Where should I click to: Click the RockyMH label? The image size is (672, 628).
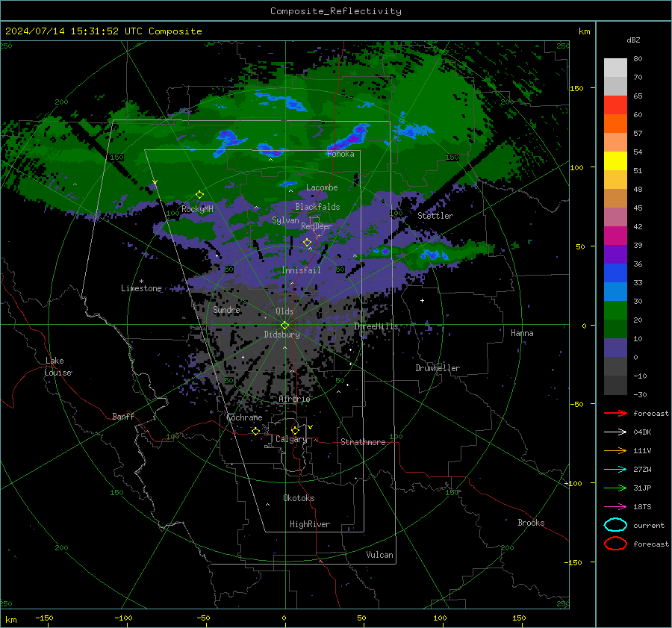click(197, 209)
